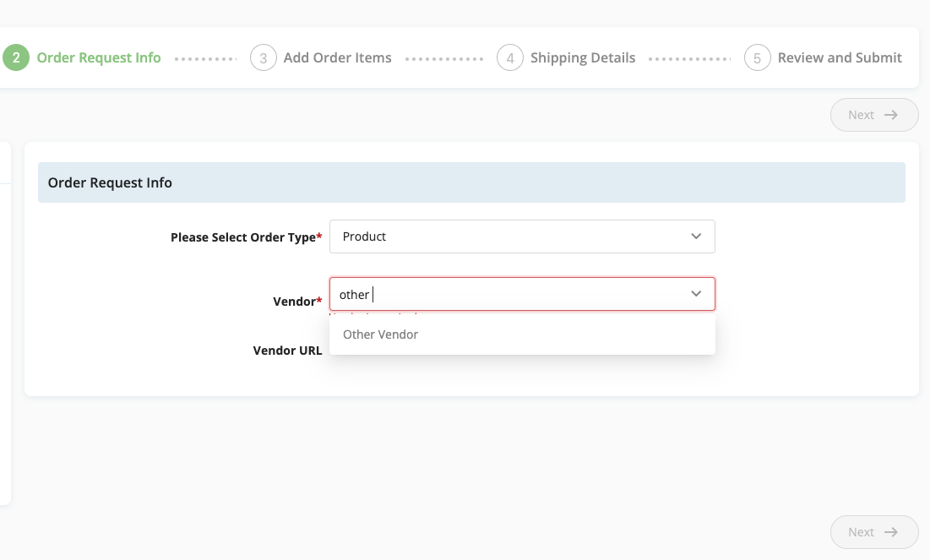Click the arrow icon in top Next button
Image resolution: width=930 pixels, height=560 pixels.
[x=891, y=115]
